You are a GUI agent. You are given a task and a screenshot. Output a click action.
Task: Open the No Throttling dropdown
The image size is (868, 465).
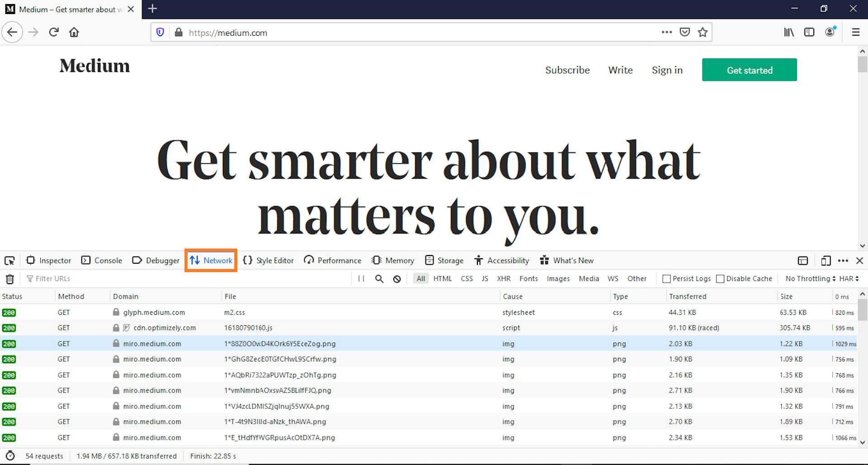[809, 279]
